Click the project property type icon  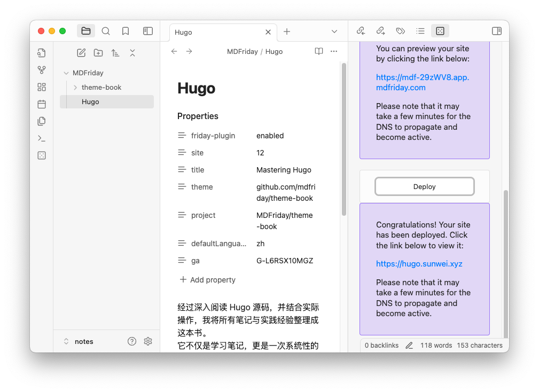point(182,215)
